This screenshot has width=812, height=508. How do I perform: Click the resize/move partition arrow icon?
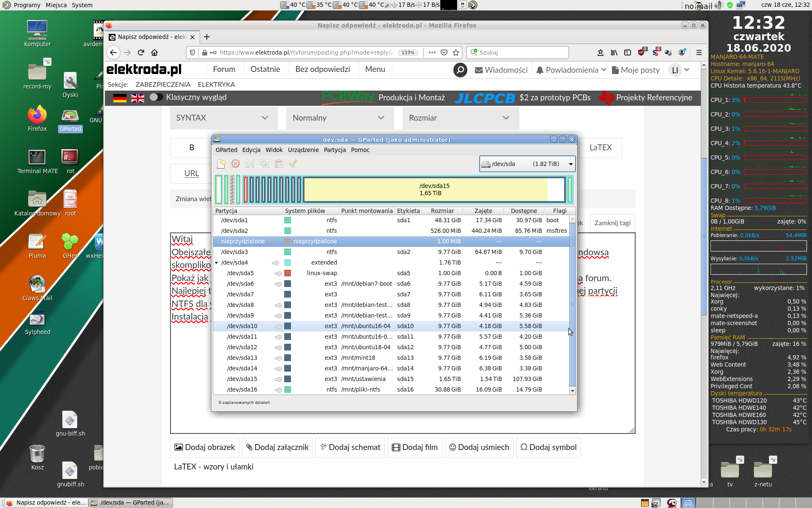pos(250,164)
